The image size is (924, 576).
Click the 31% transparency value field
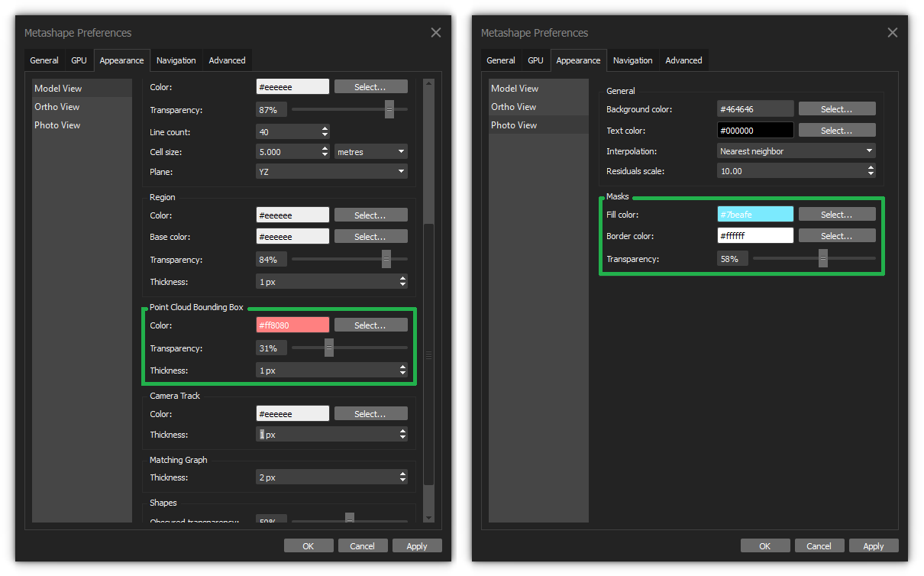point(271,348)
